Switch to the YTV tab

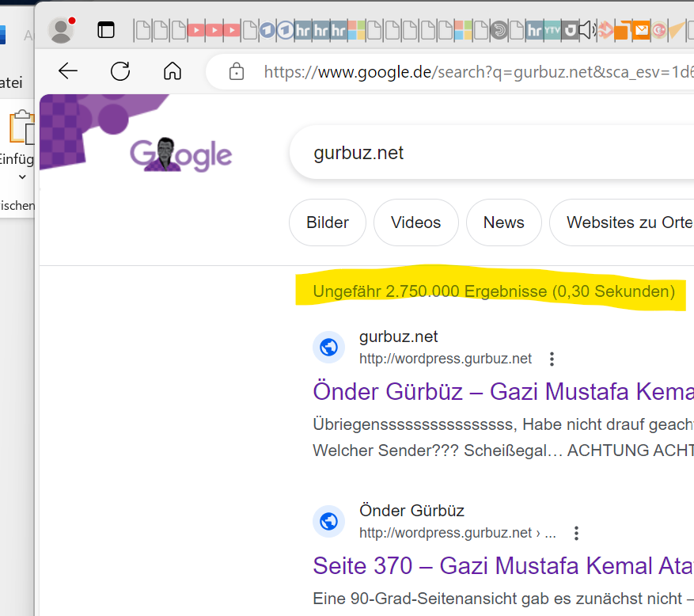point(552,31)
